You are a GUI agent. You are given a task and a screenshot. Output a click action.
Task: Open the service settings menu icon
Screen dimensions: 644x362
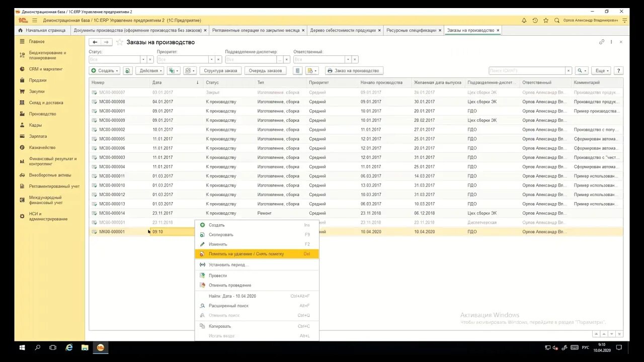tap(625, 20)
